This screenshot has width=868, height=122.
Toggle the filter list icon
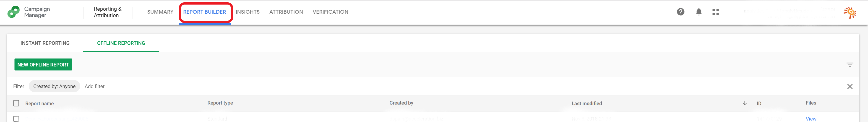tap(850, 65)
